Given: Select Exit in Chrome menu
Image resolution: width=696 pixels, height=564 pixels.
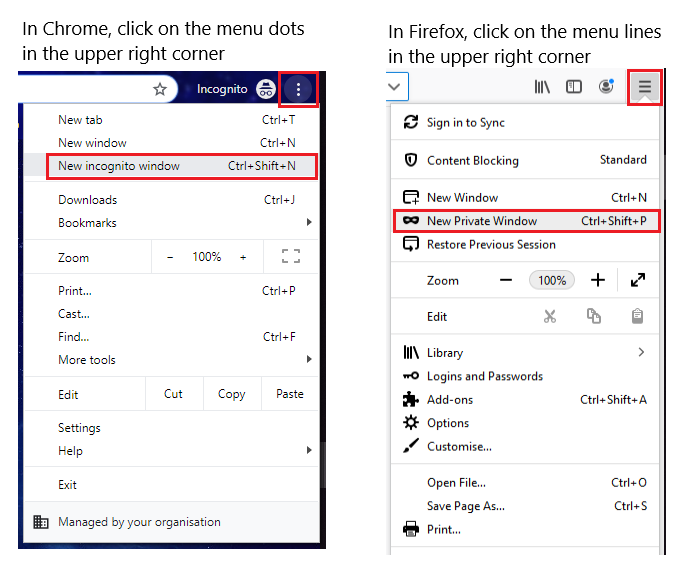Looking at the screenshot, I should click(x=171, y=485).
